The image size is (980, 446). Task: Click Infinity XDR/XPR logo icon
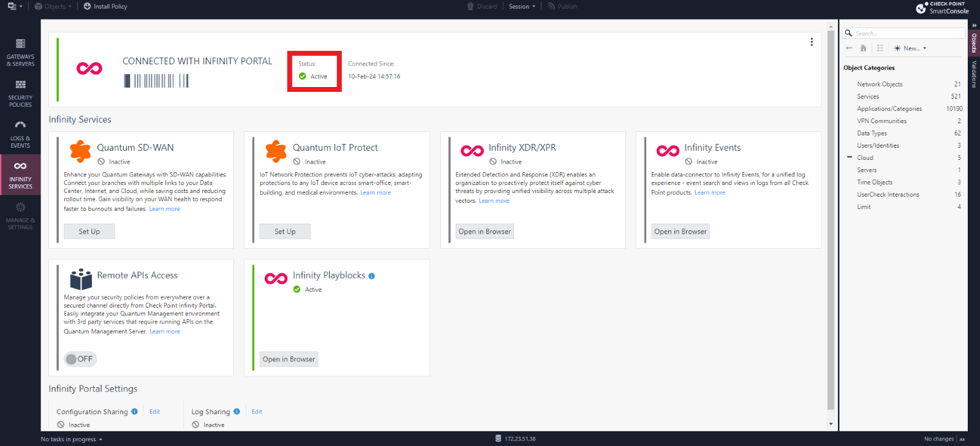pyautogui.click(x=472, y=151)
